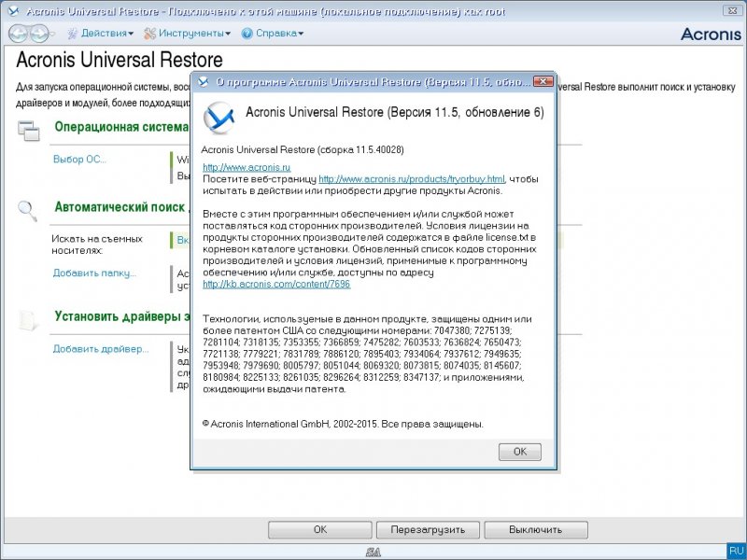Screen dimensions: 747x560
Task: Click the 'Операционная система' section heading
Action: pyautogui.click(x=121, y=127)
